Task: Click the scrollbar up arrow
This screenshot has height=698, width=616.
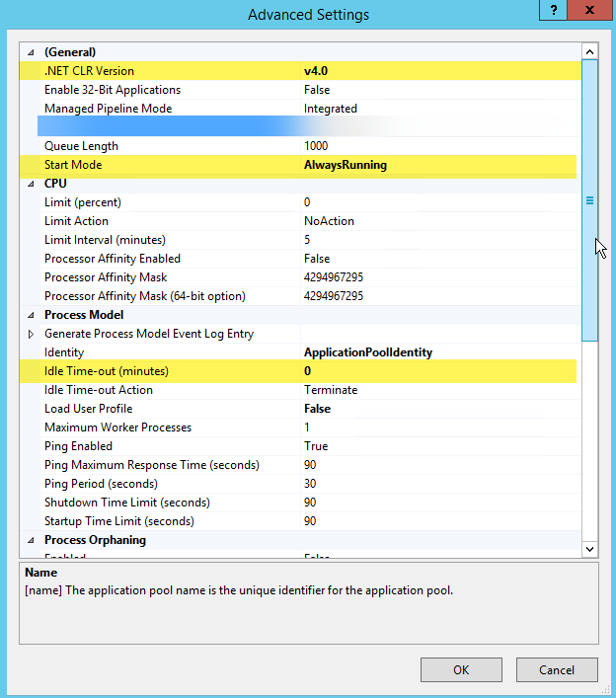Action: pos(589,52)
